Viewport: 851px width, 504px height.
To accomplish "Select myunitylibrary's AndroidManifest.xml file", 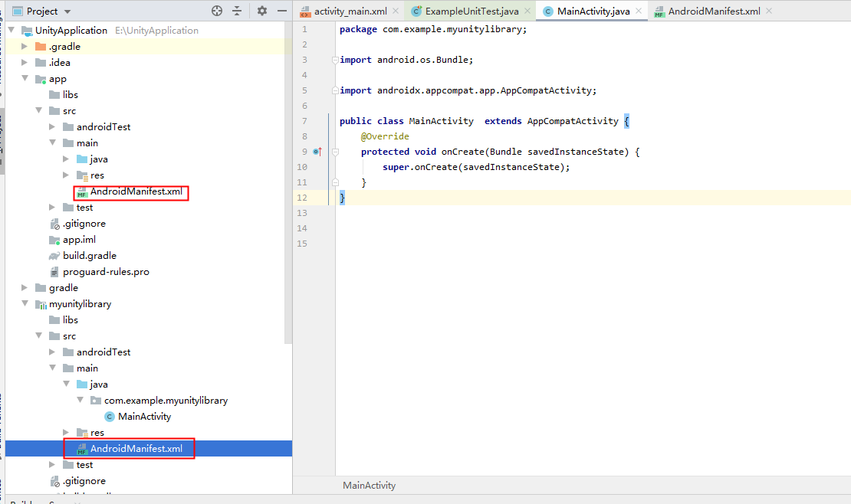I will click(x=129, y=449).
